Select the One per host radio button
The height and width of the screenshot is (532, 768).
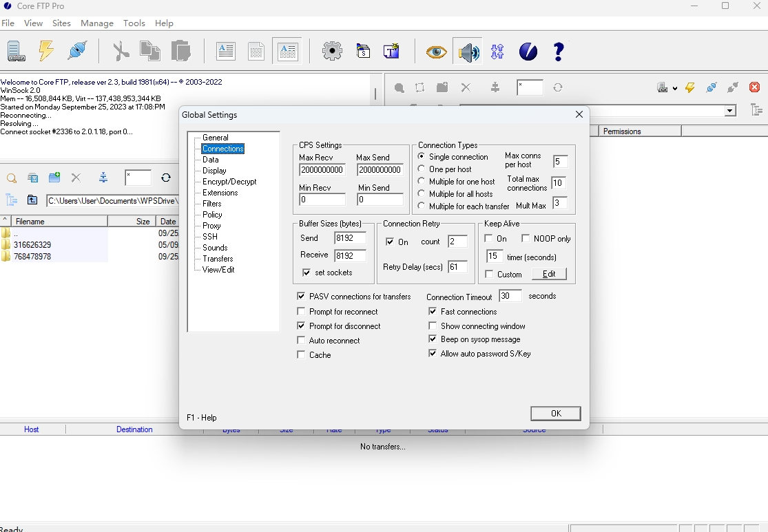421,169
